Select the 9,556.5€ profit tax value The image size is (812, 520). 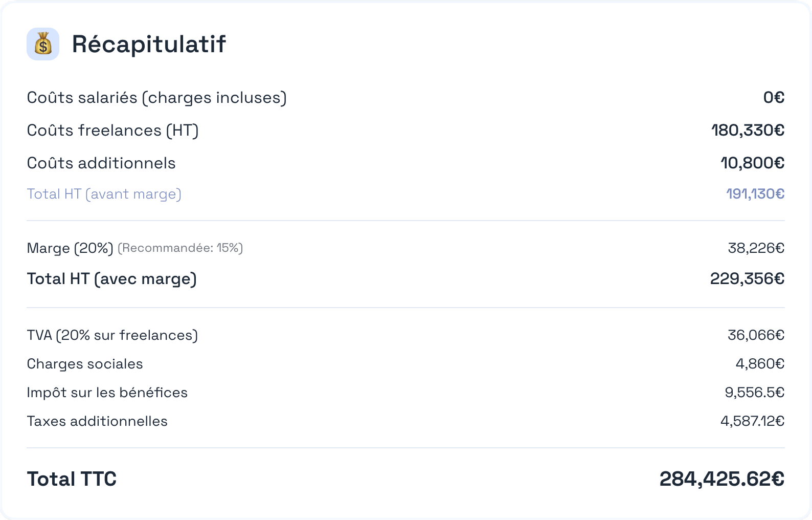tap(755, 393)
